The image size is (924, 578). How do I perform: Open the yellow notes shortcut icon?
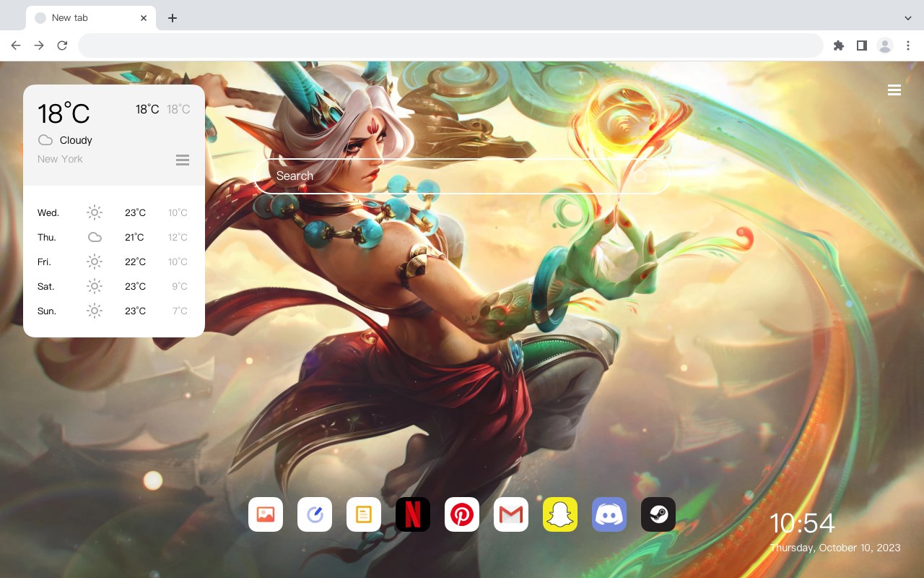tap(364, 514)
